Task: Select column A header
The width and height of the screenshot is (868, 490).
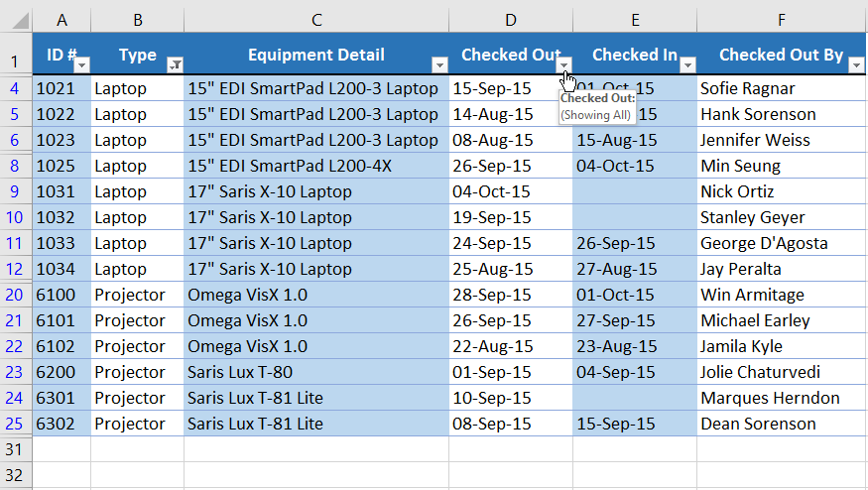Action: click(62, 19)
